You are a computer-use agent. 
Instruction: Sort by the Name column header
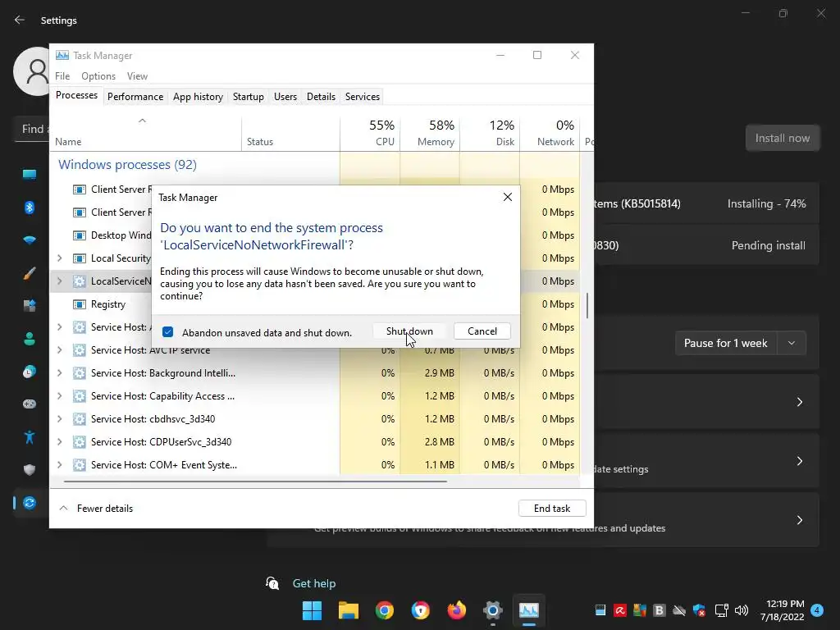pos(146,132)
